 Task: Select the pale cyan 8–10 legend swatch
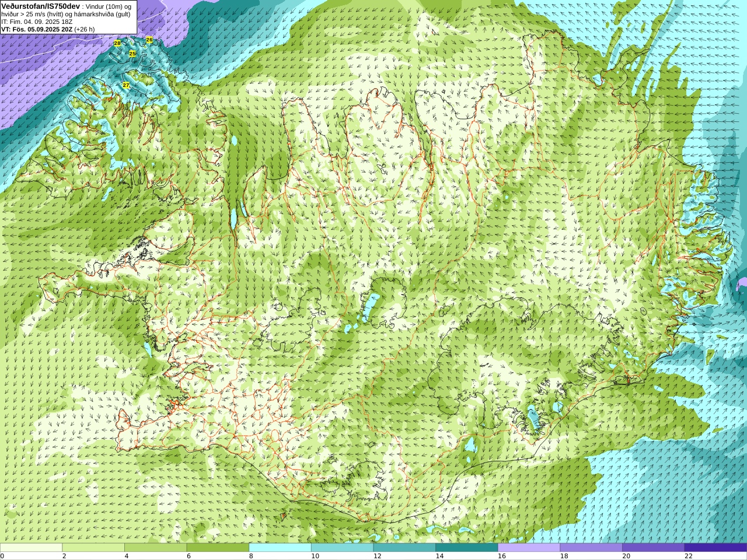coord(280,548)
